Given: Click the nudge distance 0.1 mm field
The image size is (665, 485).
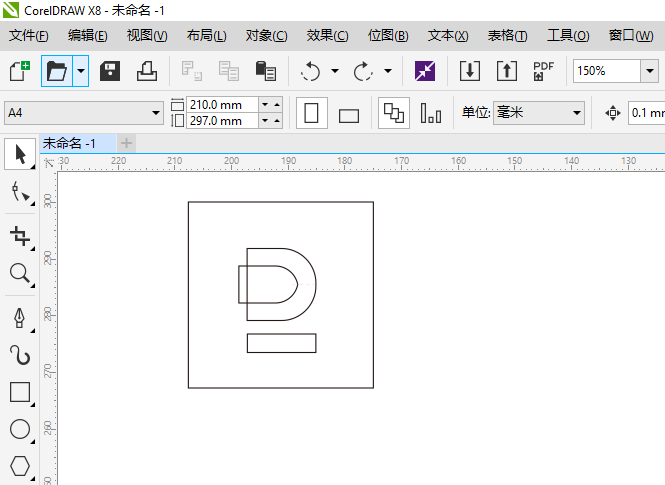Looking at the screenshot, I should point(646,113).
